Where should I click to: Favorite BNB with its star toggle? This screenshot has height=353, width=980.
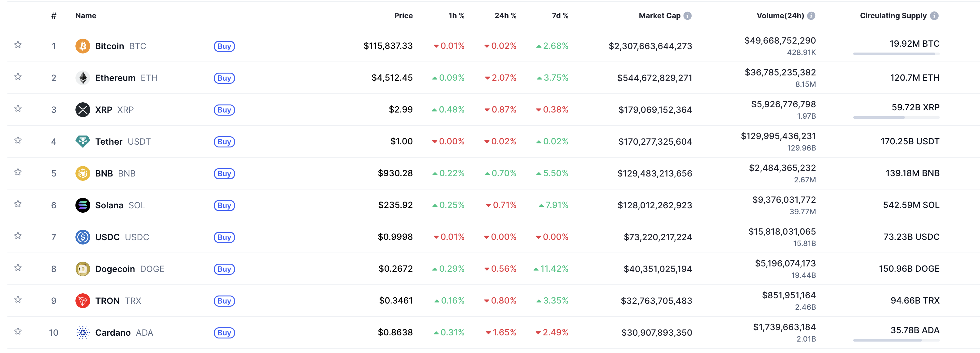[x=18, y=172]
